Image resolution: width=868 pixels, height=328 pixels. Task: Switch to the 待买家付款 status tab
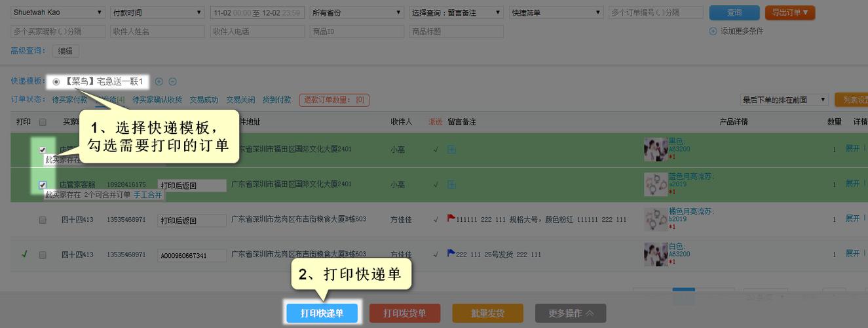pos(69,100)
